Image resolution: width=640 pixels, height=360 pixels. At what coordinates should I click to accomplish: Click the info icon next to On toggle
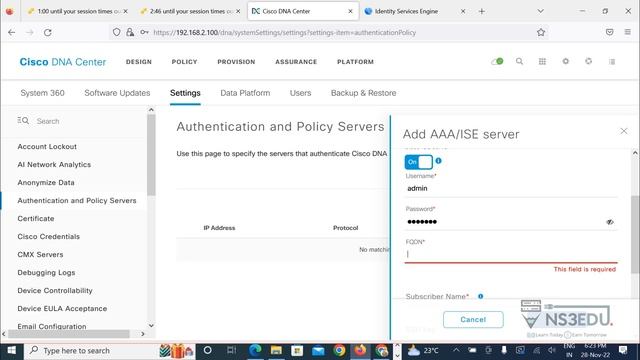coord(438,161)
